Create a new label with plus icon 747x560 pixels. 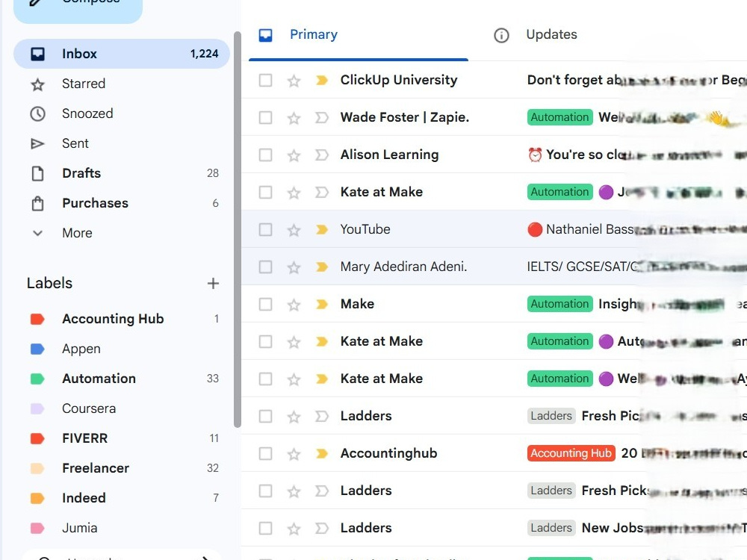[213, 283]
